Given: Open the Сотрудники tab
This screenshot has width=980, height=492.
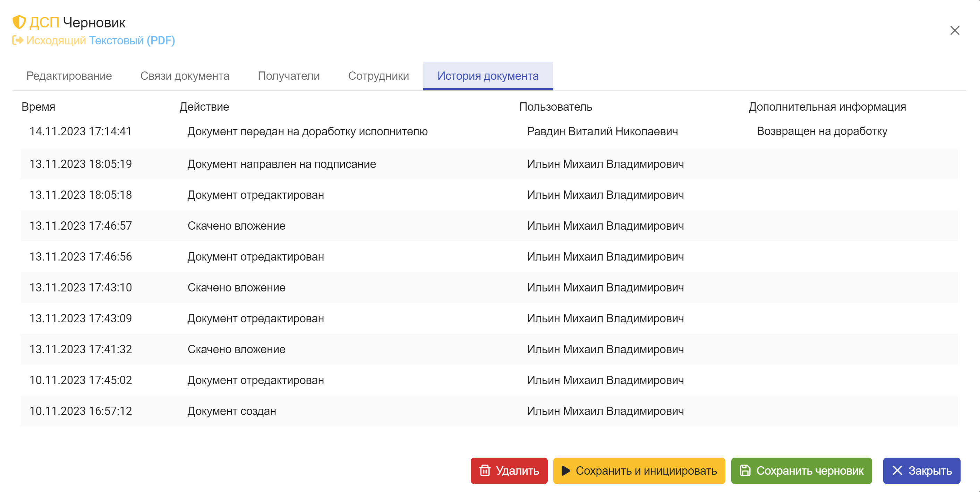Looking at the screenshot, I should coord(378,76).
